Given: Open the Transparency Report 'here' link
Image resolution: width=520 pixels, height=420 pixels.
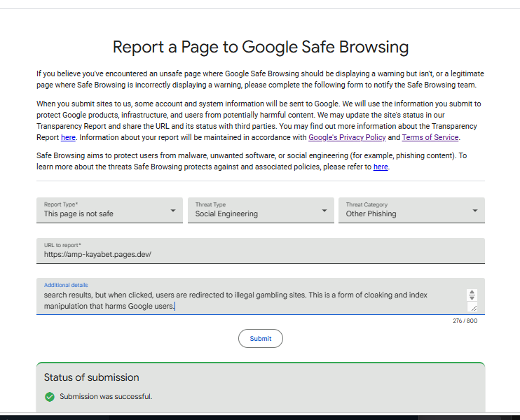Looking at the screenshot, I should coord(68,137).
